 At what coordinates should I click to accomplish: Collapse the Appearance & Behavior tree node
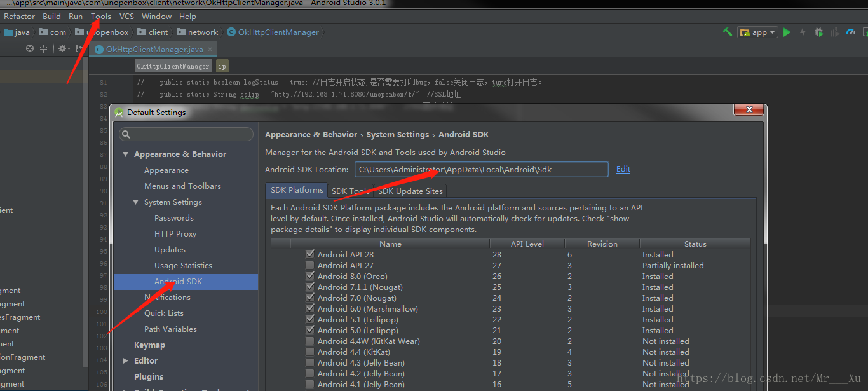click(125, 154)
